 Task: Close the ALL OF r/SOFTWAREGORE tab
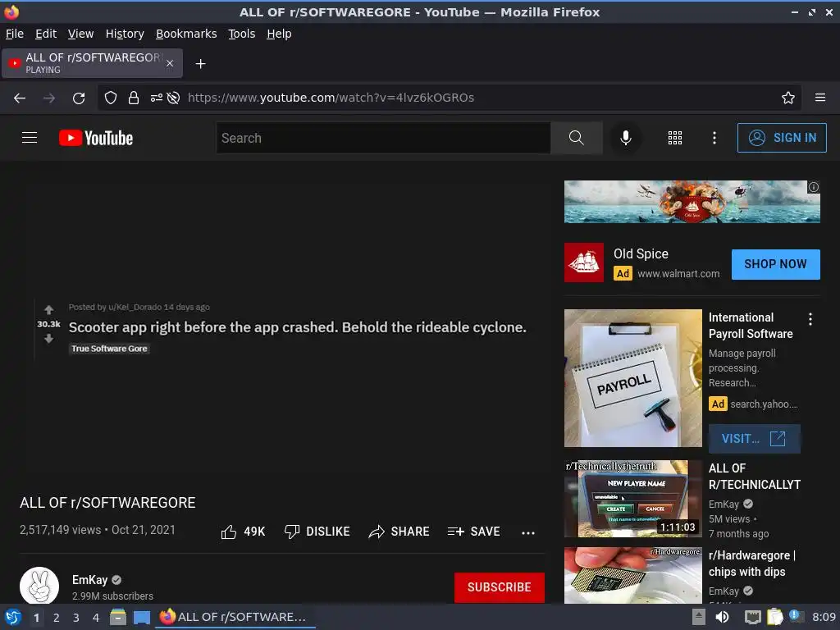point(170,63)
